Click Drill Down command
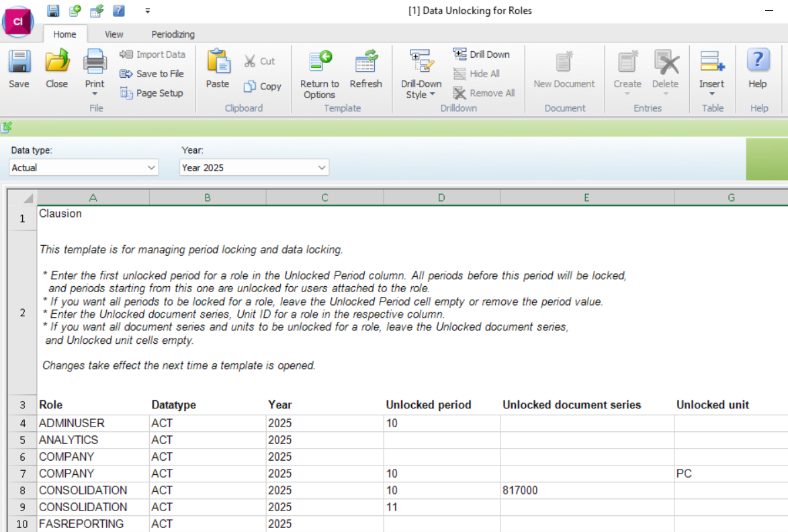This screenshot has width=788, height=532. pos(482,54)
